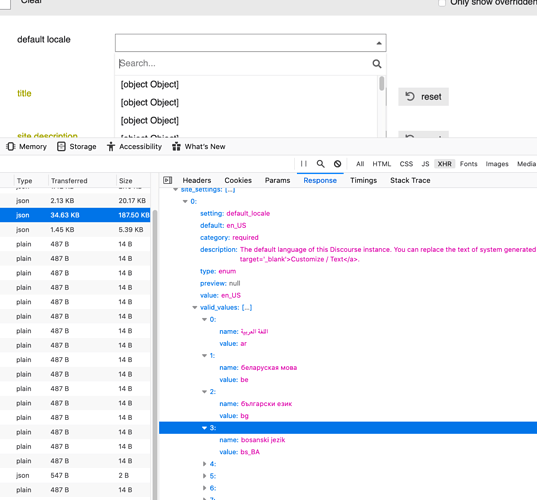Click the locale dropdown list scrollbar
Viewport: 537px width, 500px height.
click(x=382, y=84)
